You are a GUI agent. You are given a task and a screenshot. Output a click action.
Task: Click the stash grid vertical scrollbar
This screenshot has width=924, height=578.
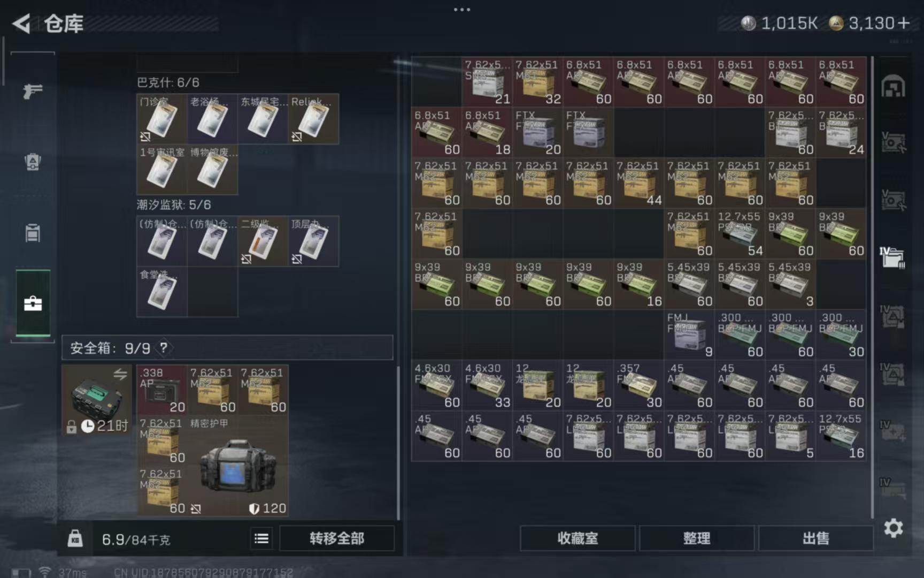tap(872, 286)
